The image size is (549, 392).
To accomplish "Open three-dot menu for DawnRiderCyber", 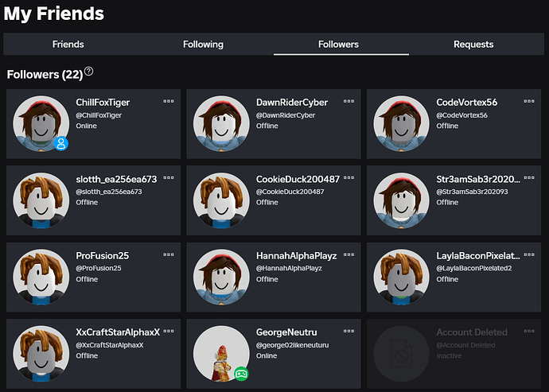I will [348, 101].
